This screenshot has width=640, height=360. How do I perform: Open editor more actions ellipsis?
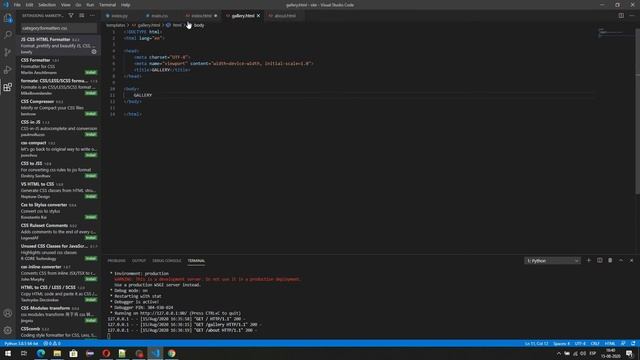tap(632, 16)
